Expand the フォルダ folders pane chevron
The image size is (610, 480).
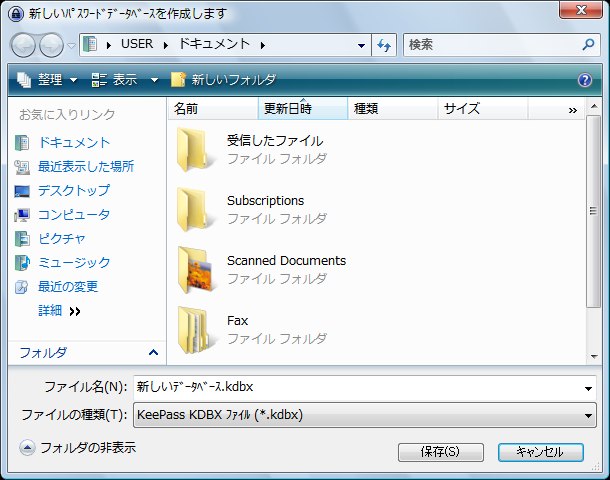tap(153, 353)
